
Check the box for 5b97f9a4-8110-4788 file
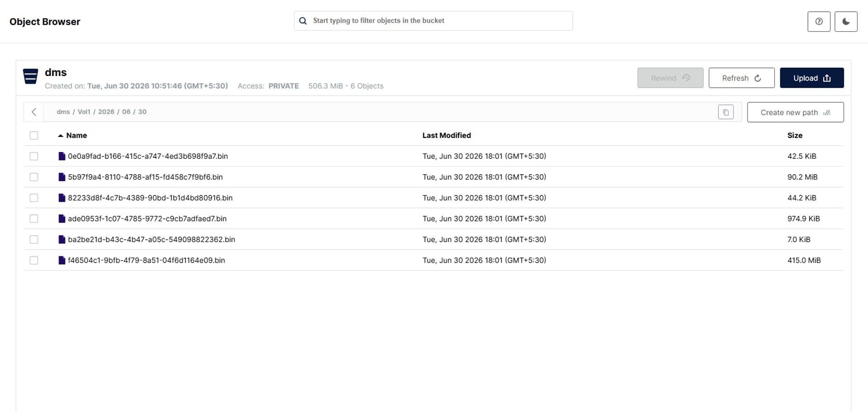click(34, 177)
